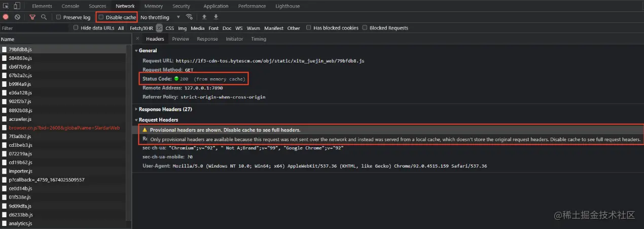The width and height of the screenshot is (644, 229).
Task: Open the Sources panel
Action: coord(97,6)
